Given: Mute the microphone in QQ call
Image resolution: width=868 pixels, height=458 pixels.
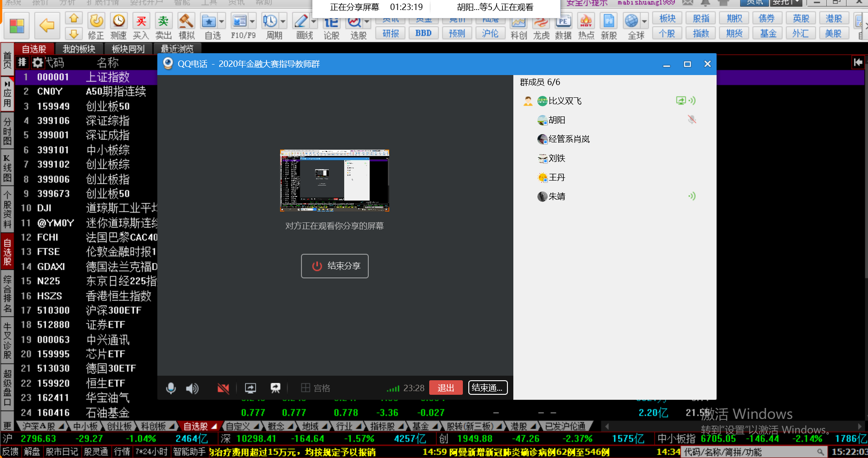Looking at the screenshot, I should pos(171,388).
